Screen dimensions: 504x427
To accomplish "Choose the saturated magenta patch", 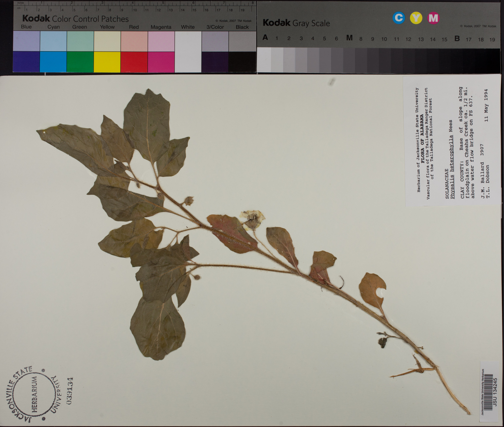I will pyautogui.click(x=161, y=62).
